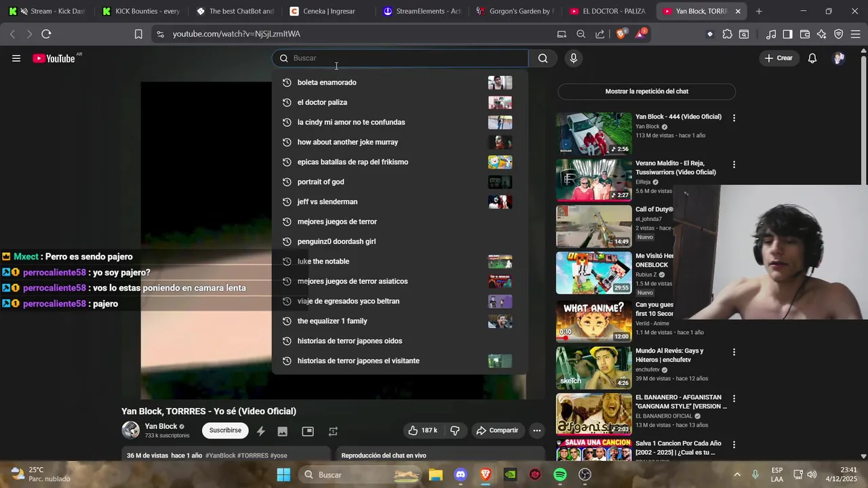Open more actions three-dot menu below video
Screen dimensions: 868x488
coord(537,430)
